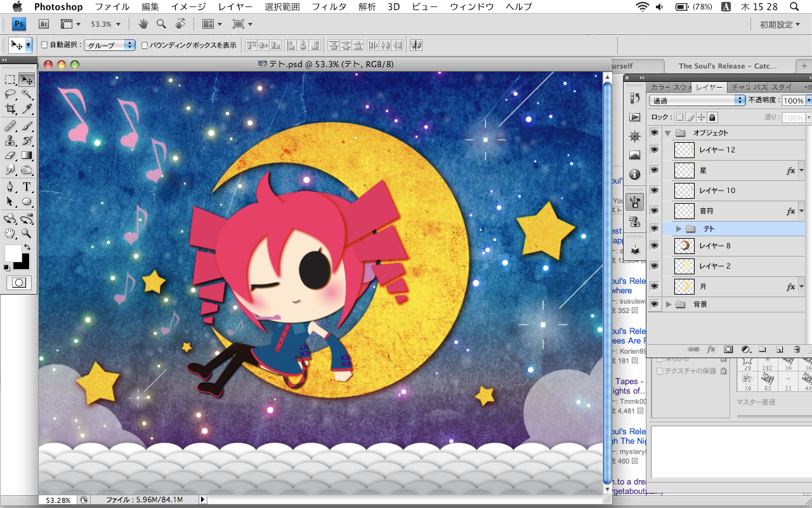
Task: Hide the 音符 layer via eye icon
Action: click(654, 211)
